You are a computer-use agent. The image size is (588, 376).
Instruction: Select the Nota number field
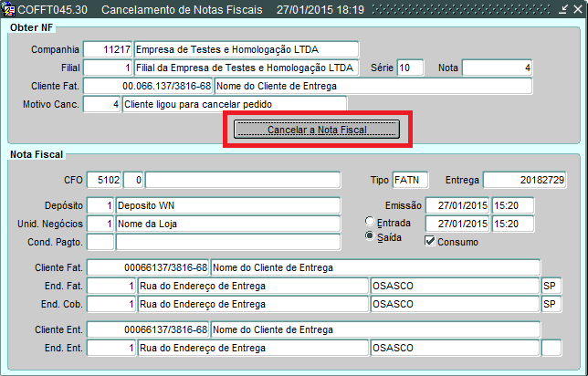pos(498,68)
